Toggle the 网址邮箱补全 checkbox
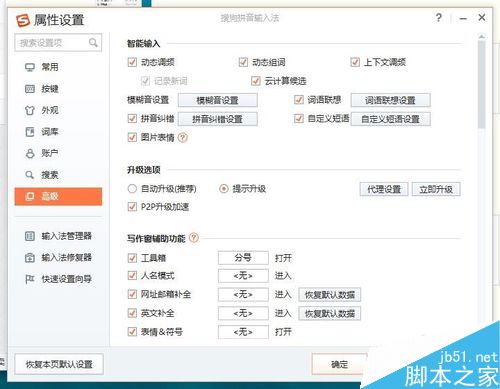 132,294
